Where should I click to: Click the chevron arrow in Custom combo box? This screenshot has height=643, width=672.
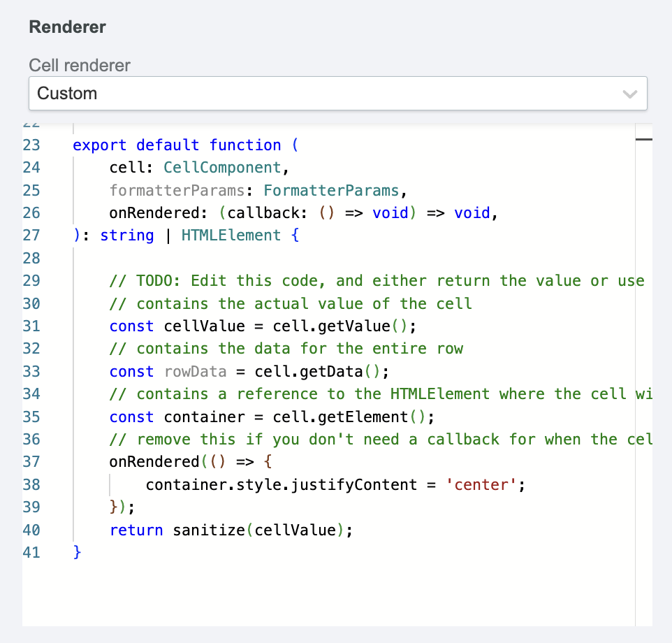point(629,94)
